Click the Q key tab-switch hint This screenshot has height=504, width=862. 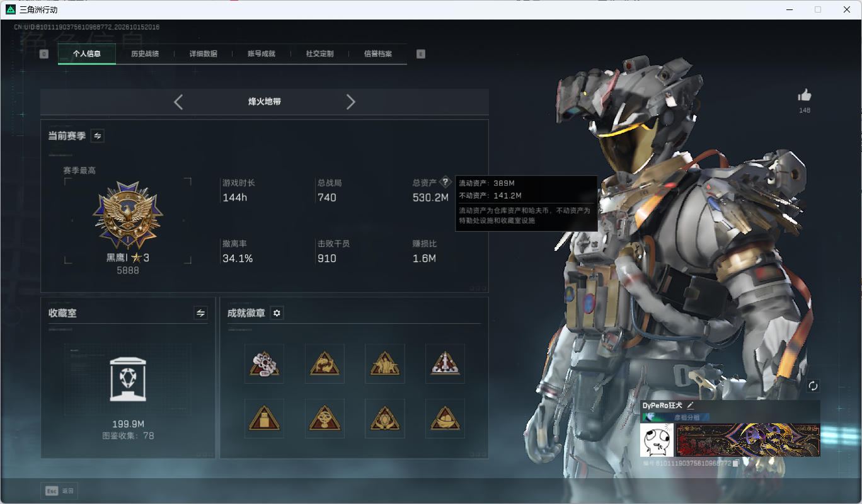click(43, 54)
